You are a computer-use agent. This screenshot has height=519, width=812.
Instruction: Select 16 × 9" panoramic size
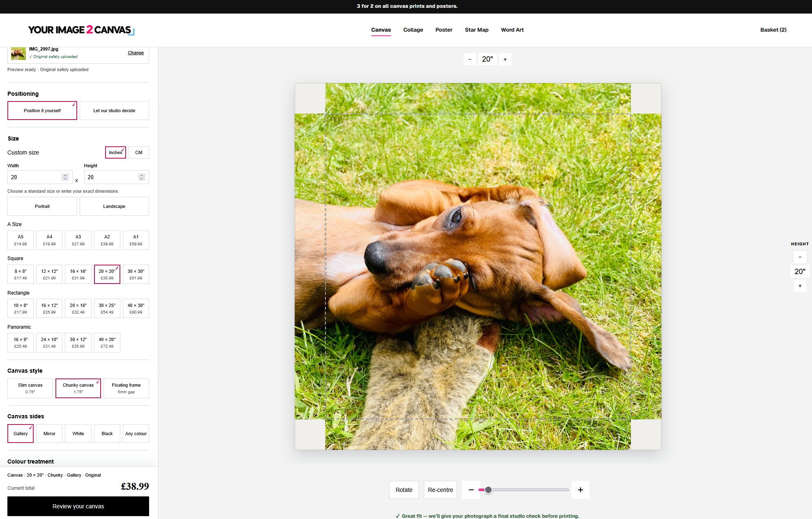tap(21, 343)
